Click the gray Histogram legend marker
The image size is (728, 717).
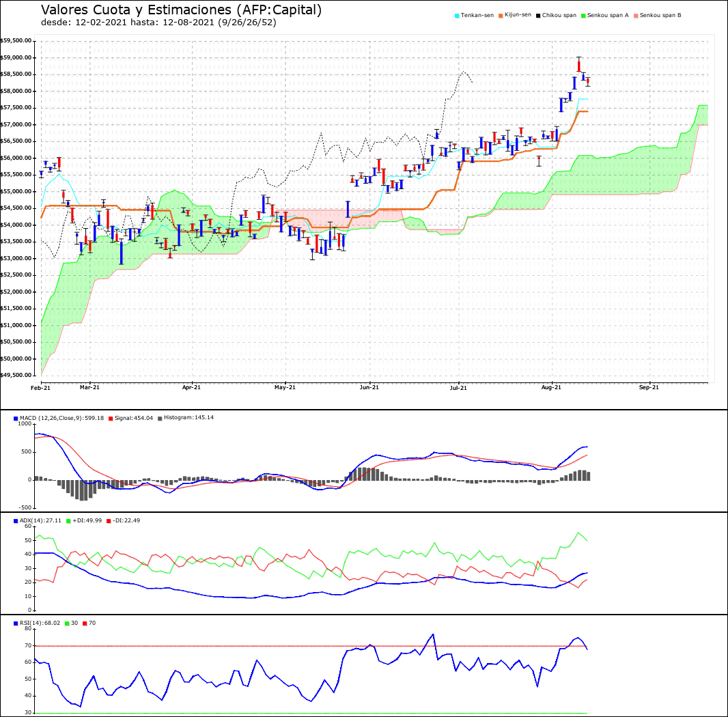coord(160,419)
